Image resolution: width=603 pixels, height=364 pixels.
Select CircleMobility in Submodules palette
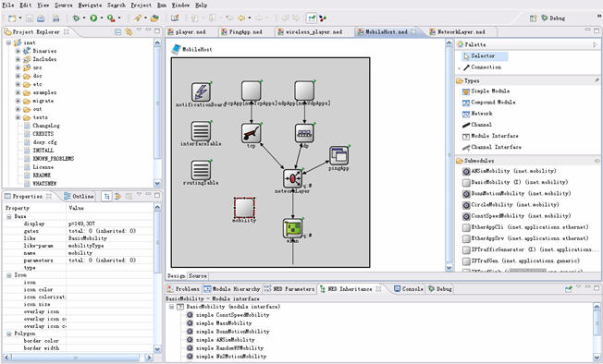point(511,205)
